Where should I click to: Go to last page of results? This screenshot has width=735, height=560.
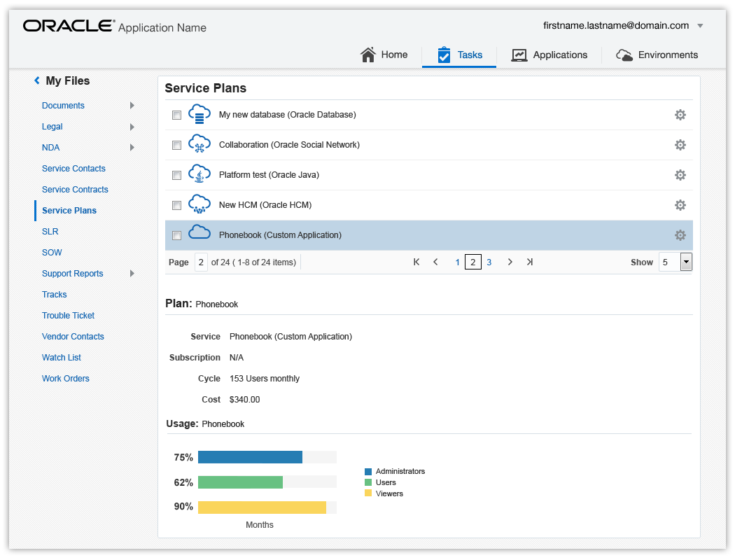coord(530,262)
